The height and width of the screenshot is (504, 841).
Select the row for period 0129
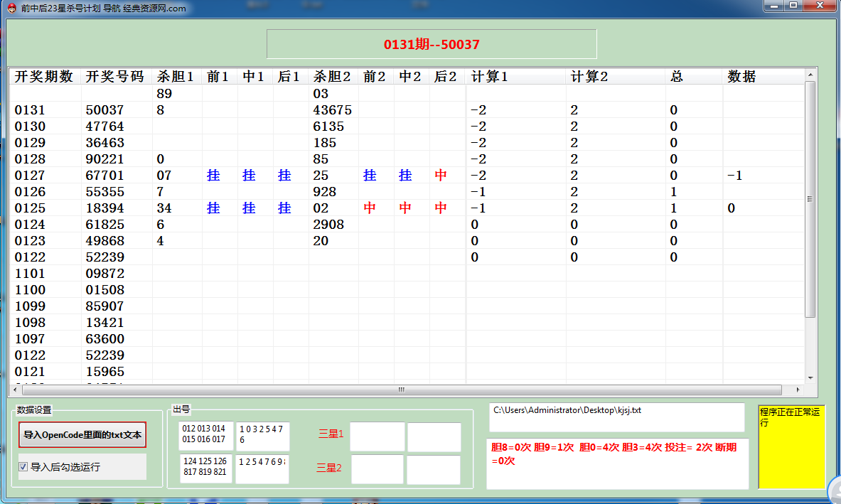[407, 143]
